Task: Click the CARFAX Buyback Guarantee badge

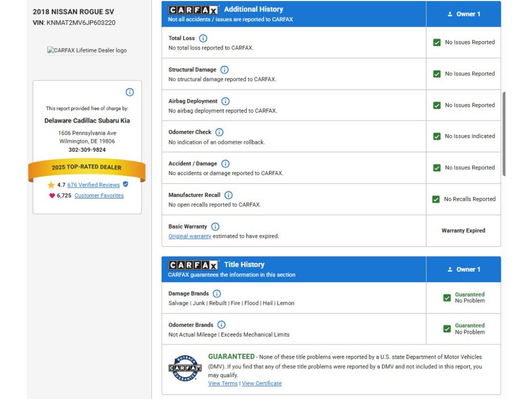Action: coord(185,368)
